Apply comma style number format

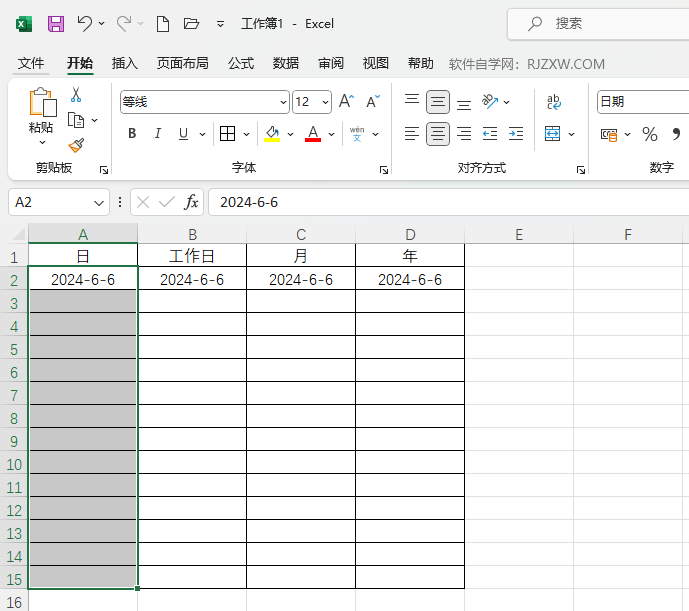tap(676, 134)
